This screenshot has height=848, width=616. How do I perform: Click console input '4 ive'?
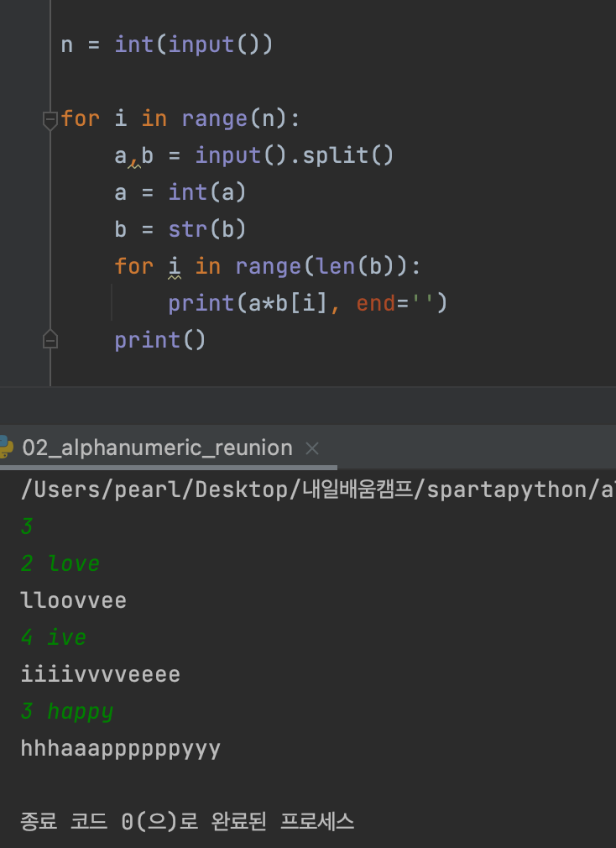54,637
